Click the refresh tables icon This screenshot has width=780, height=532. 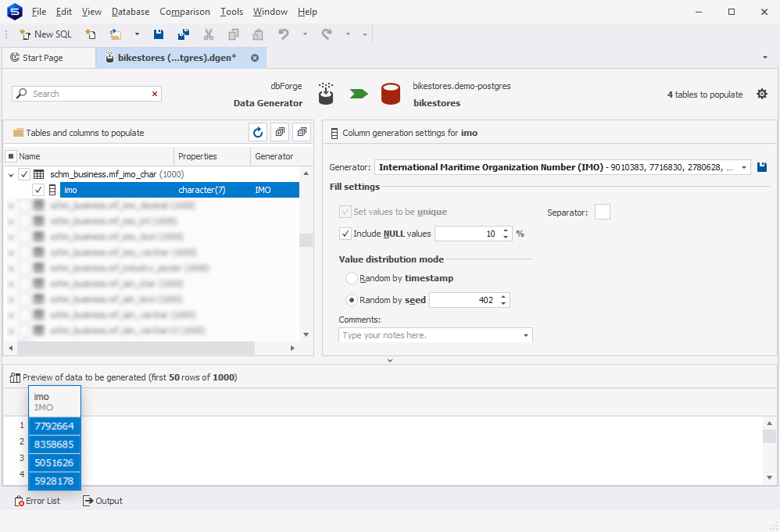pos(258,132)
